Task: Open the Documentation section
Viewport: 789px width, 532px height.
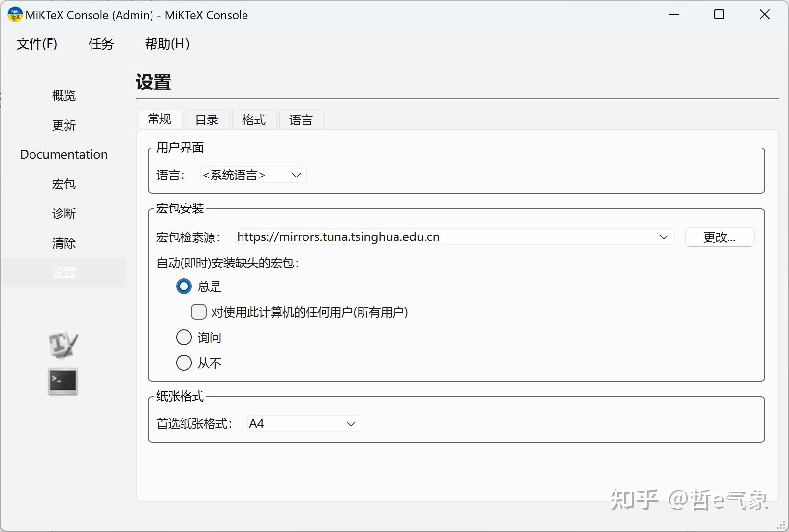Action: [x=63, y=154]
